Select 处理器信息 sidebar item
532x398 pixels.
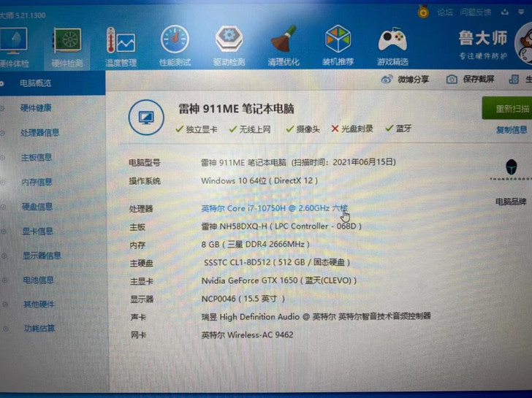[40, 133]
